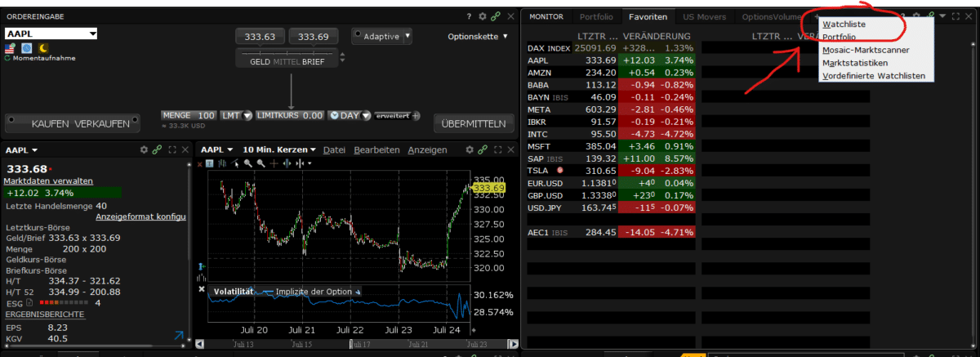The width and height of the screenshot is (980, 357).
Task: Refresh the Momentaufnahme snapshot icon
Action: click(x=7, y=60)
